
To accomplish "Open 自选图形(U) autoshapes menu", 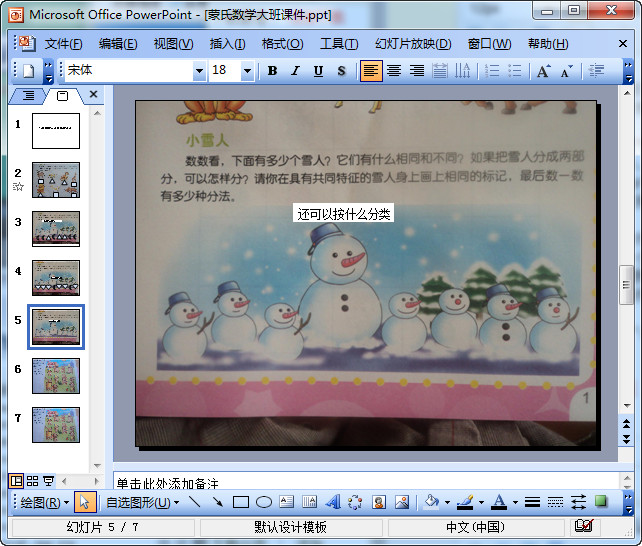I will pos(142,502).
